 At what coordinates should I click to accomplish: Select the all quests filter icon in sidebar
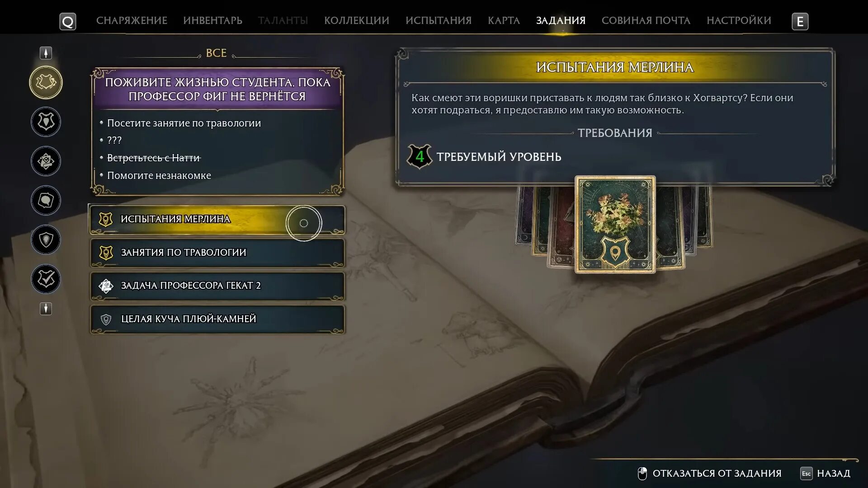[46, 82]
